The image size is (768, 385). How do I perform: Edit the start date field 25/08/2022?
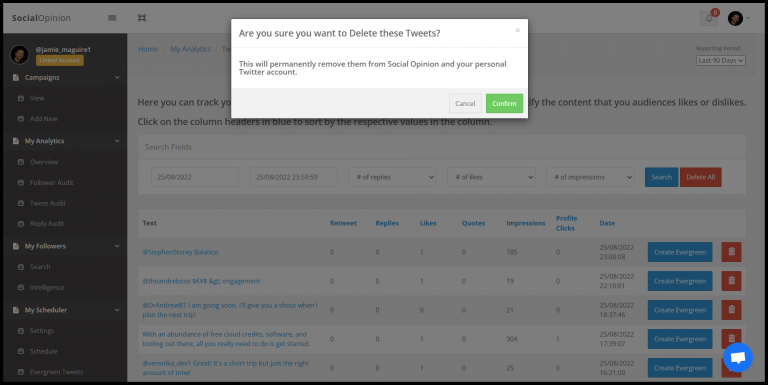point(195,177)
